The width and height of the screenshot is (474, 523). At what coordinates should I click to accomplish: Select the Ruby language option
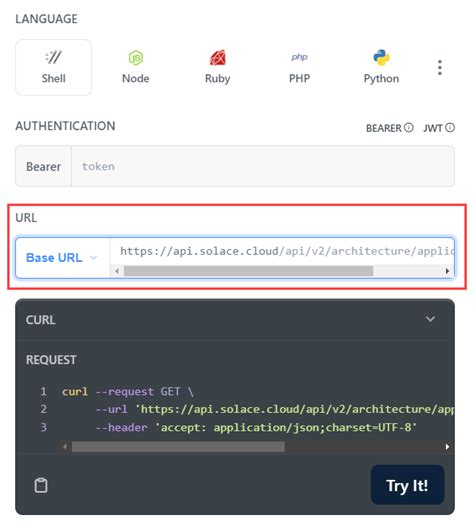click(217, 67)
